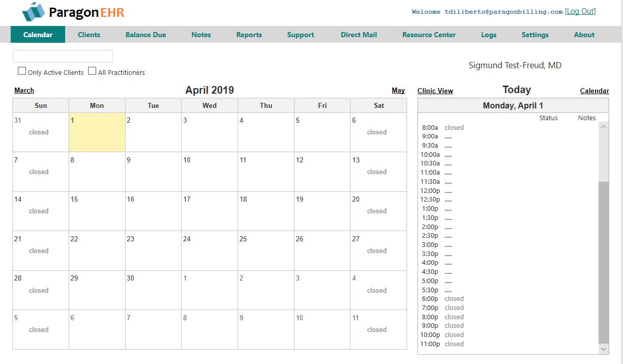
Task: Navigate to March using the month link
Action: (x=24, y=90)
